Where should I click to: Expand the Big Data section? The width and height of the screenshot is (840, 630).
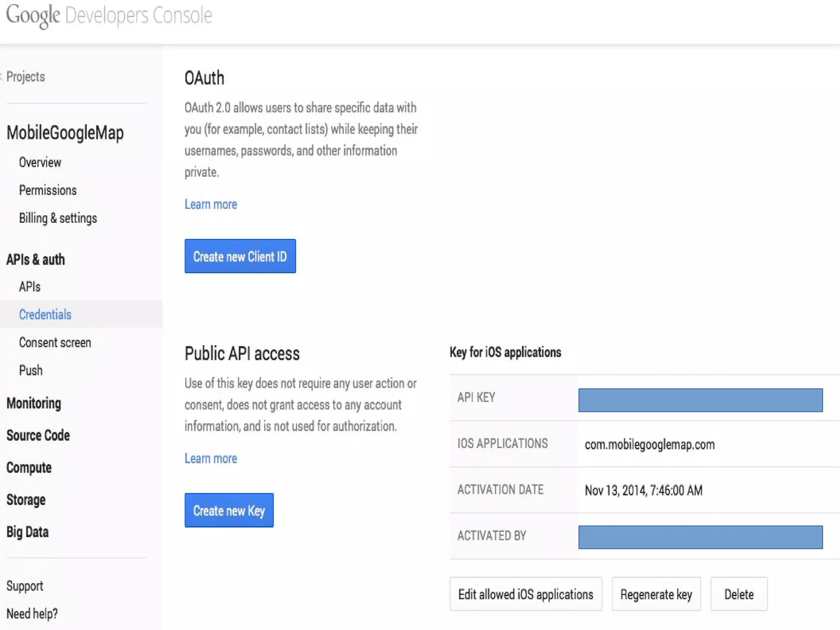point(27,532)
